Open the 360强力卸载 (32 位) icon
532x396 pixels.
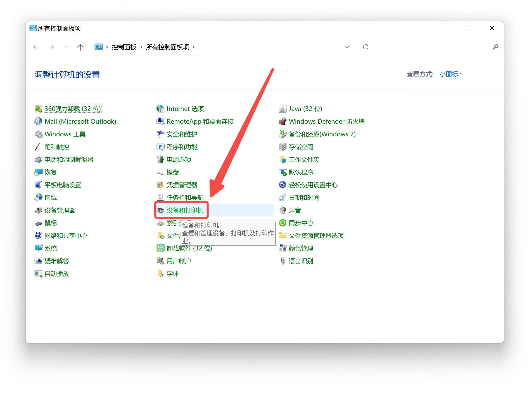tap(38, 109)
